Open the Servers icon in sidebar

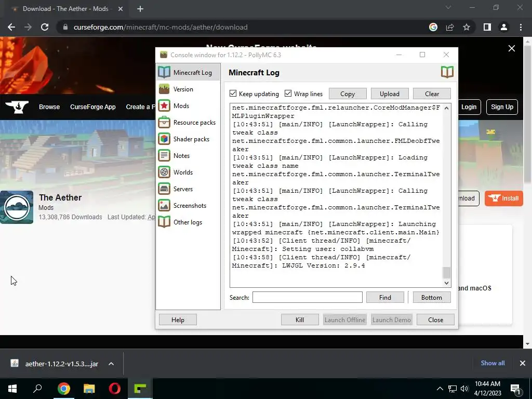(x=164, y=189)
